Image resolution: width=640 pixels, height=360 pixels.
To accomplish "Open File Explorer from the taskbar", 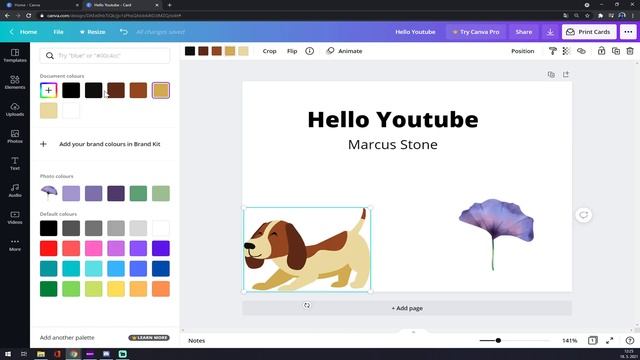I will (41, 354).
